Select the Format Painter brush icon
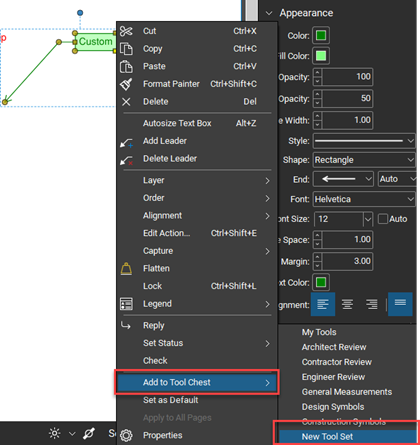The image size is (420, 445). tap(126, 84)
